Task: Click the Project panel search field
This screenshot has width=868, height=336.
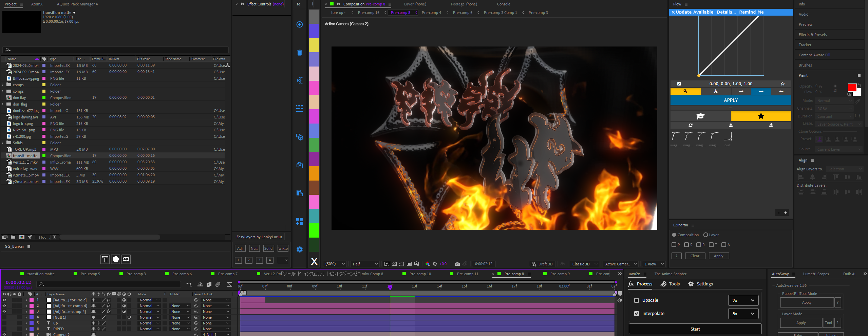Action: [115, 50]
